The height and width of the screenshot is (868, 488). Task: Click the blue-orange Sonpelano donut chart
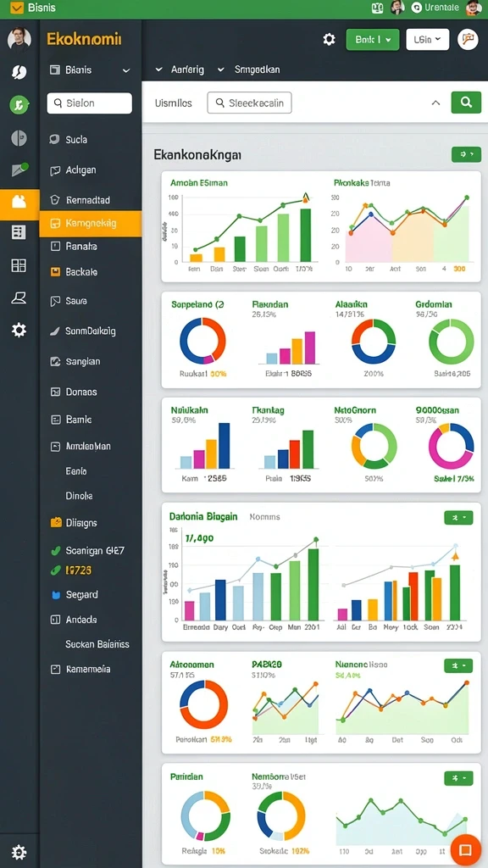pos(202,341)
